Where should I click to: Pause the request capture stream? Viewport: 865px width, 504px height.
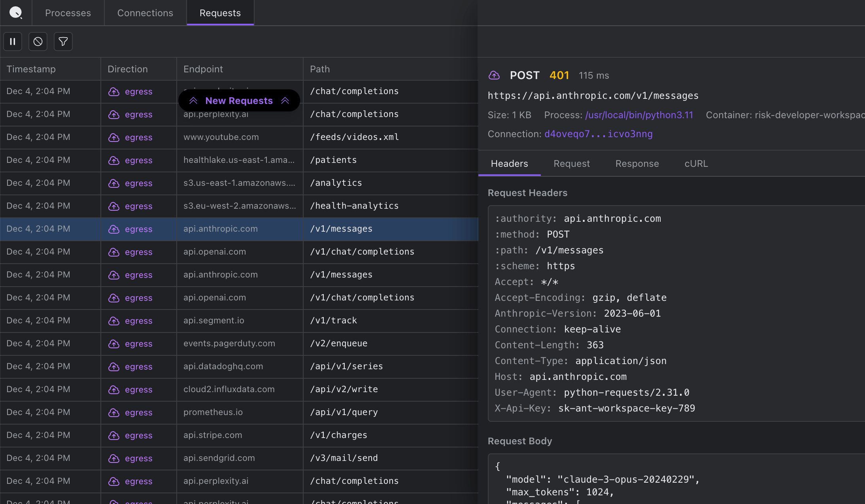13,42
